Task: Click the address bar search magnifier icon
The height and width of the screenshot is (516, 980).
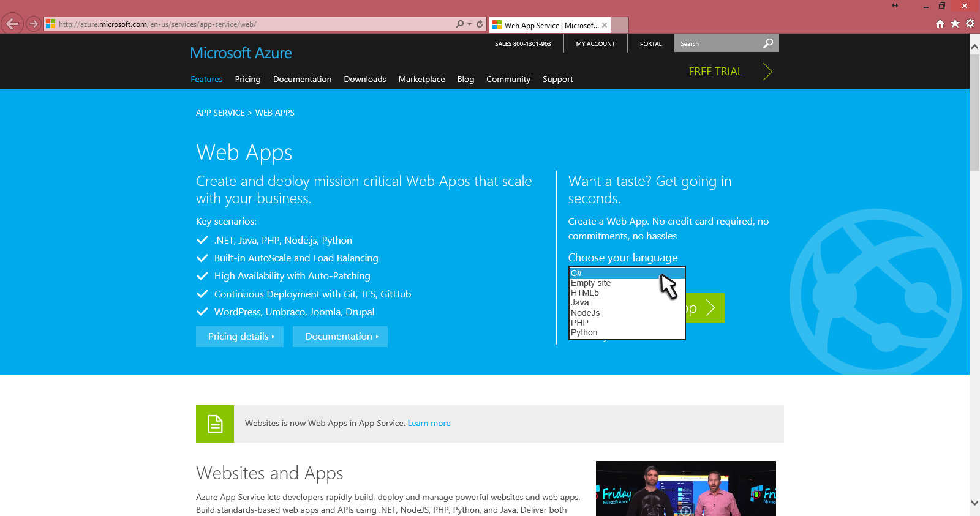Action: [x=460, y=24]
